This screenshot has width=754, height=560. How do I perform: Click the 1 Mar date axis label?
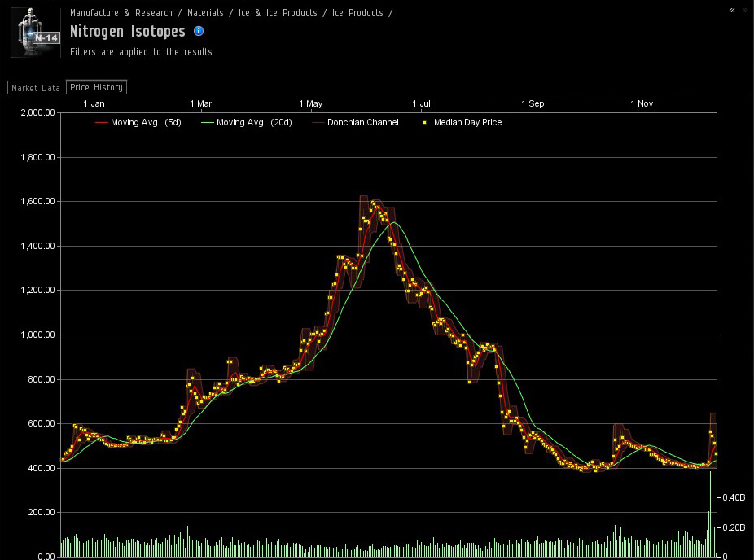click(x=200, y=103)
